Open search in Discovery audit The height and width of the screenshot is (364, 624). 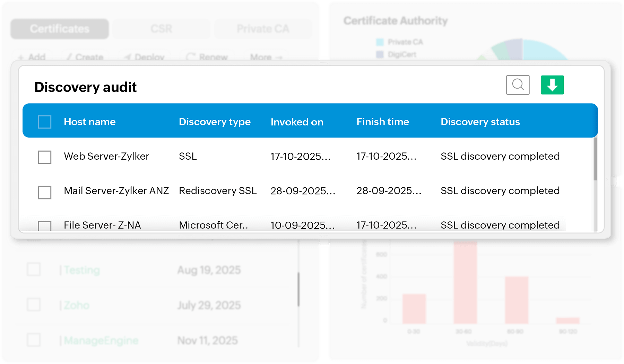coord(518,85)
